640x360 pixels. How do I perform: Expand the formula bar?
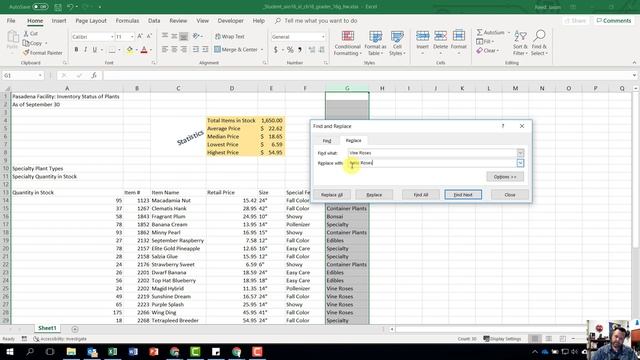(x=634, y=76)
